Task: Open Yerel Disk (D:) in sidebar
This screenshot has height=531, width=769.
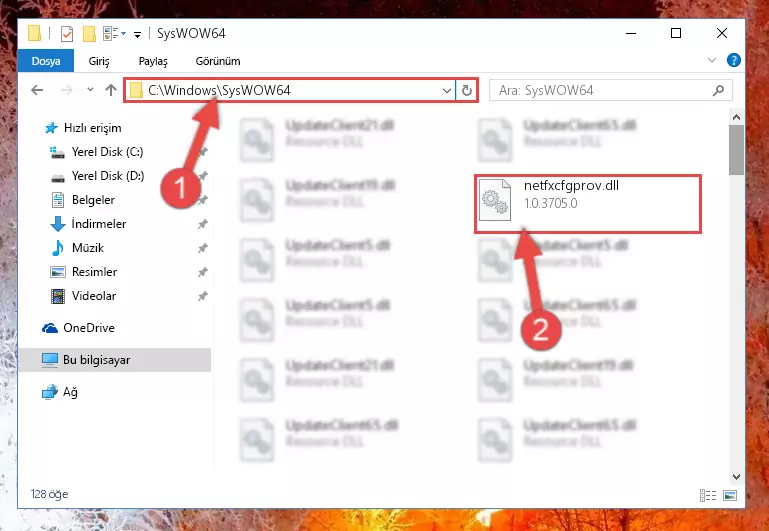Action: coord(108,176)
